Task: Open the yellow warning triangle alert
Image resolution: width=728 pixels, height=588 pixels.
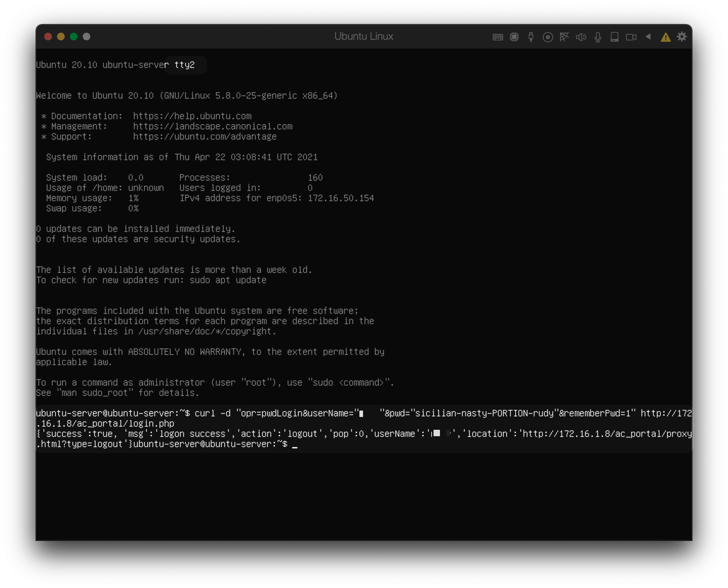Action: pos(666,37)
